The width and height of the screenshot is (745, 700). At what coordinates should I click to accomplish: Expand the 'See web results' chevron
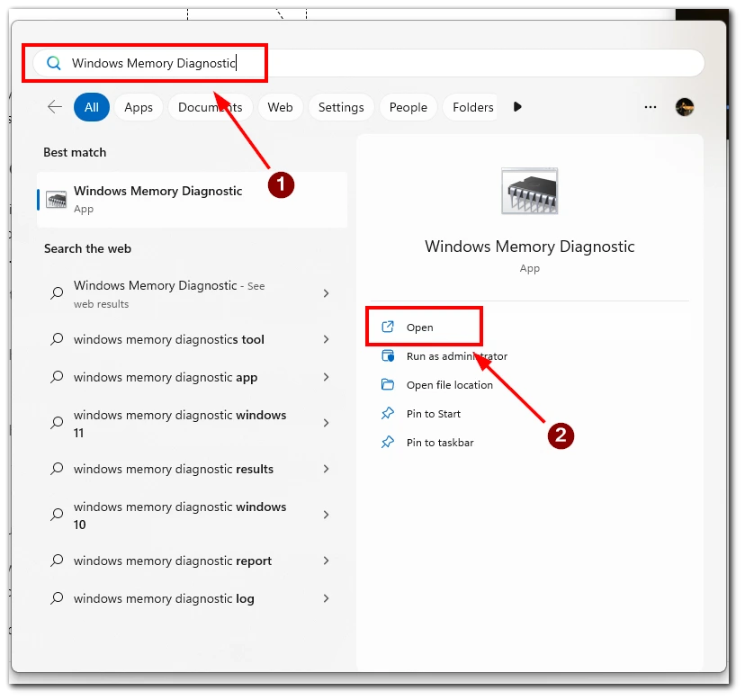pos(326,293)
